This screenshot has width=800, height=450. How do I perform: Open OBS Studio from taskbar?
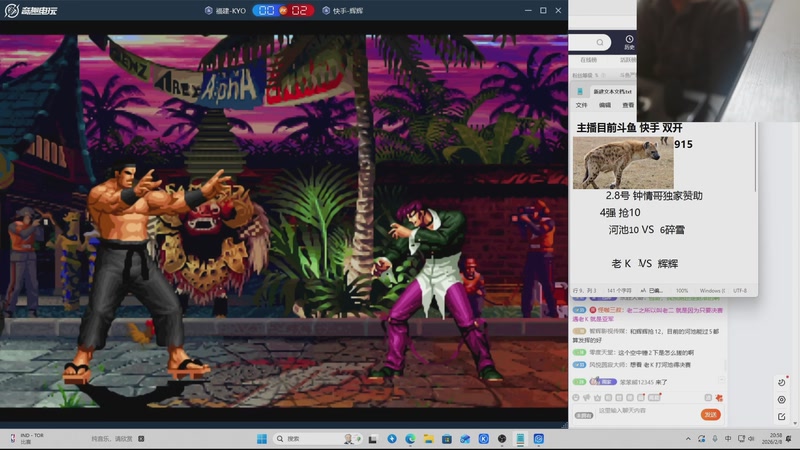pyautogui.click(x=502, y=439)
